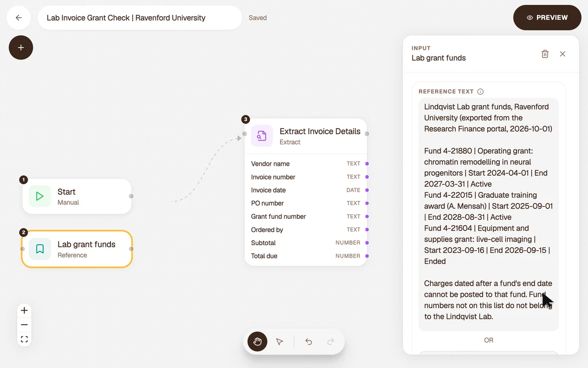Open the workflow Preview
588x368 pixels.
point(547,18)
